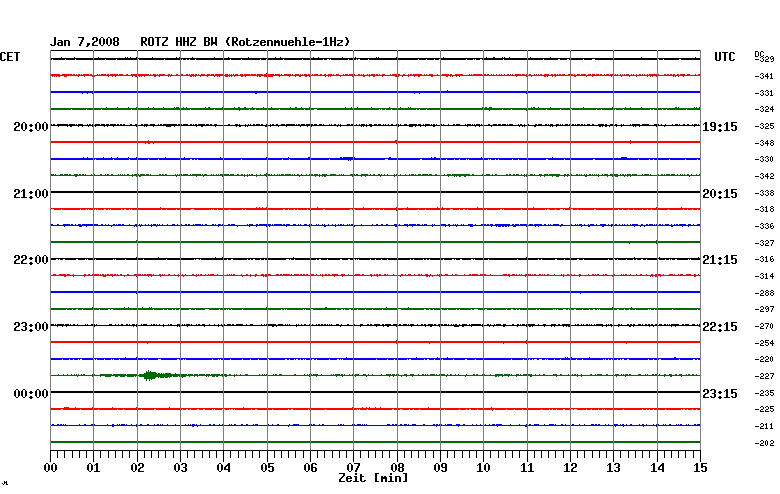This screenshot has width=780, height=494.
Task: Select the 20:00 CET time label
Action: (x=31, y=127)
